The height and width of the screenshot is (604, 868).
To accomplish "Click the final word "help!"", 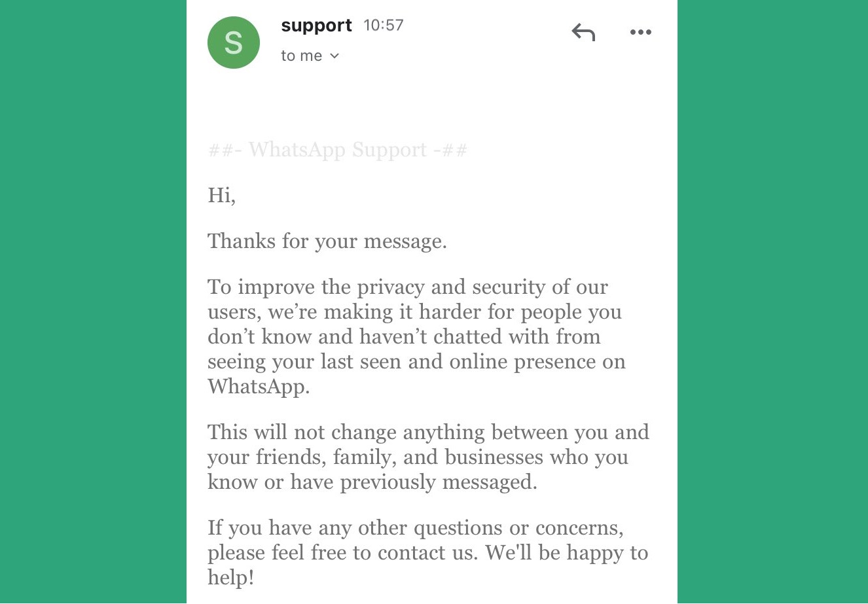I will (x=231, y=578).
